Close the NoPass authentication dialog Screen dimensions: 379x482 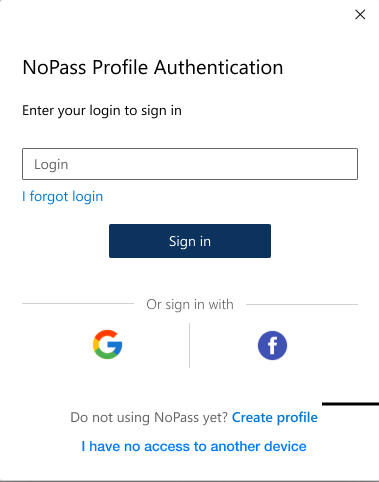point(360,14)
